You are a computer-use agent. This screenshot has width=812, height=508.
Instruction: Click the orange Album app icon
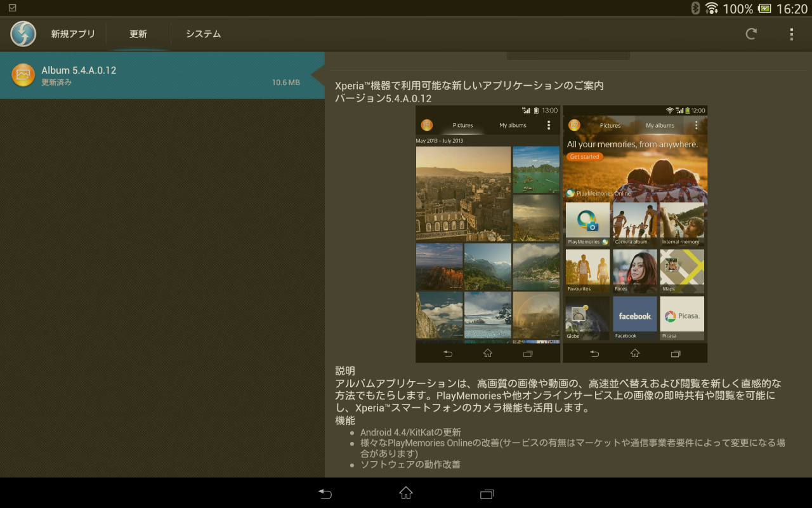click(23, 75)
